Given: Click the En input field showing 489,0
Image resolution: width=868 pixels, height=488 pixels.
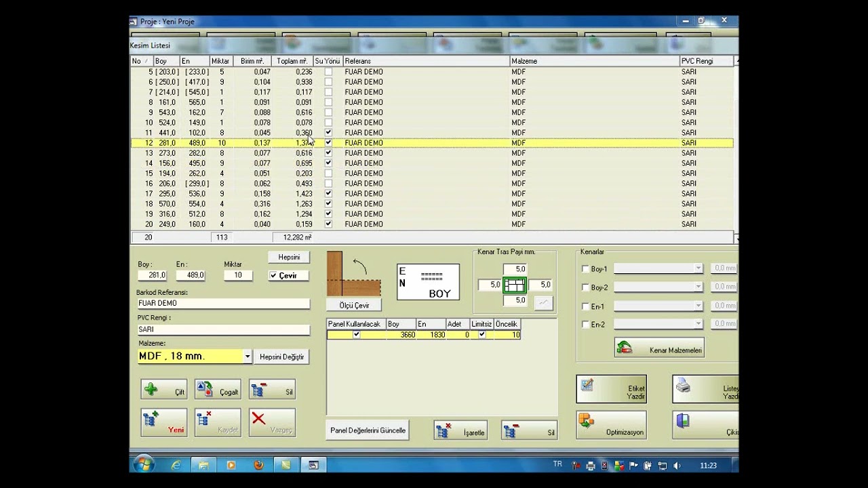Looking at the screenshot, I should point(191,275).
